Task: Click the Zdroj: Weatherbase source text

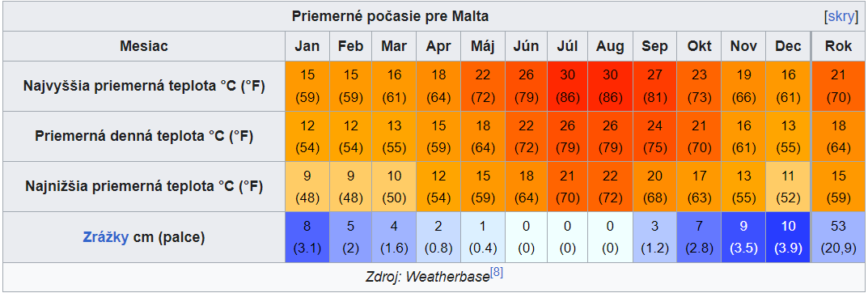Action: pos(427,277)
